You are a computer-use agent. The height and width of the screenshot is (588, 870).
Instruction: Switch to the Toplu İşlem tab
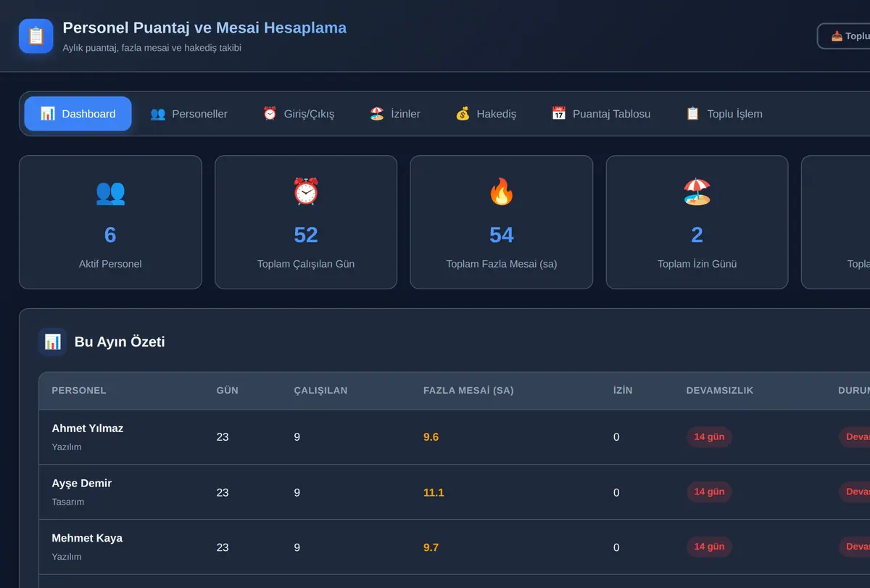pyautogui.click(x=724, y=114)
